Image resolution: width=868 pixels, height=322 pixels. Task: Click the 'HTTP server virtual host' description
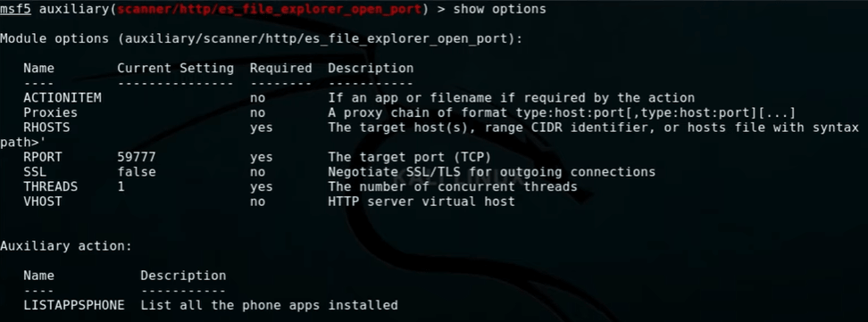421,202
